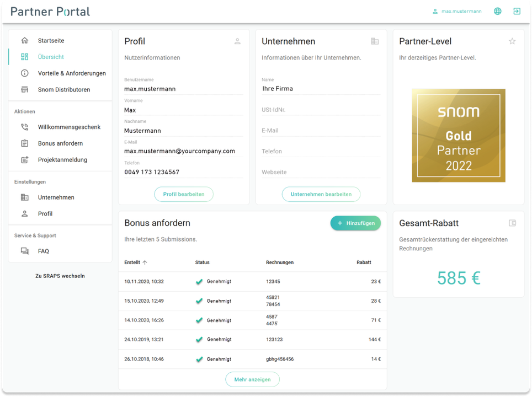Screen dimensions: 532x397
Task: Open the max.mustermann user menu
Action: point(457,11)
